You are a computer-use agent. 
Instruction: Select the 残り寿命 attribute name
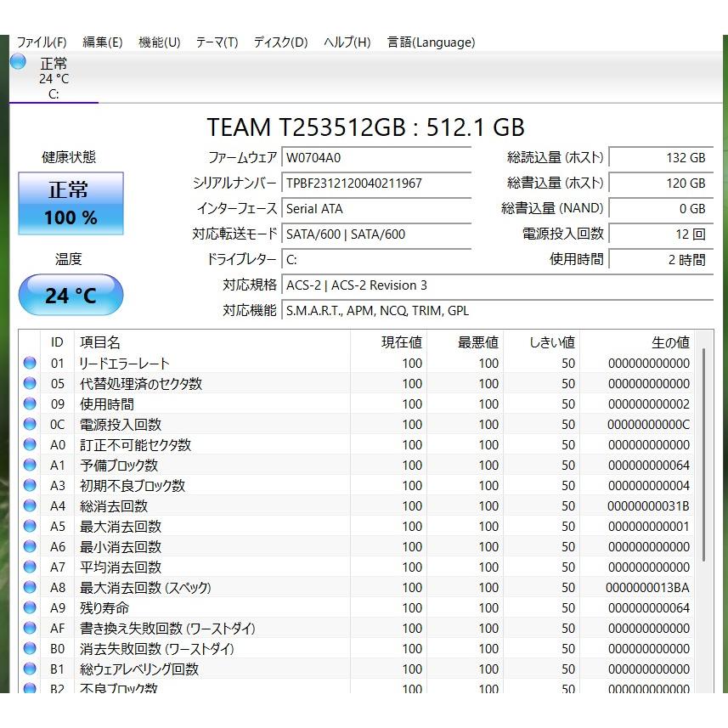[104, 608]
